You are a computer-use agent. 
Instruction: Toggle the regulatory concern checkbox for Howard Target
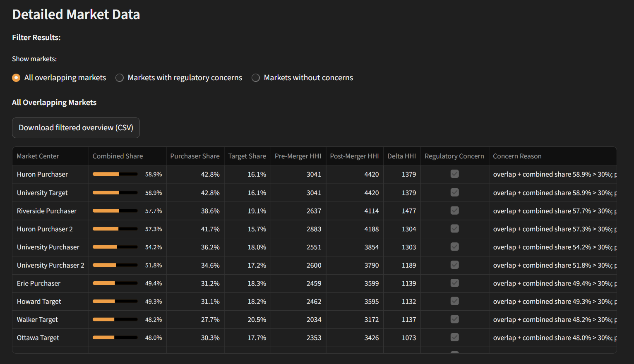[454, 301]
